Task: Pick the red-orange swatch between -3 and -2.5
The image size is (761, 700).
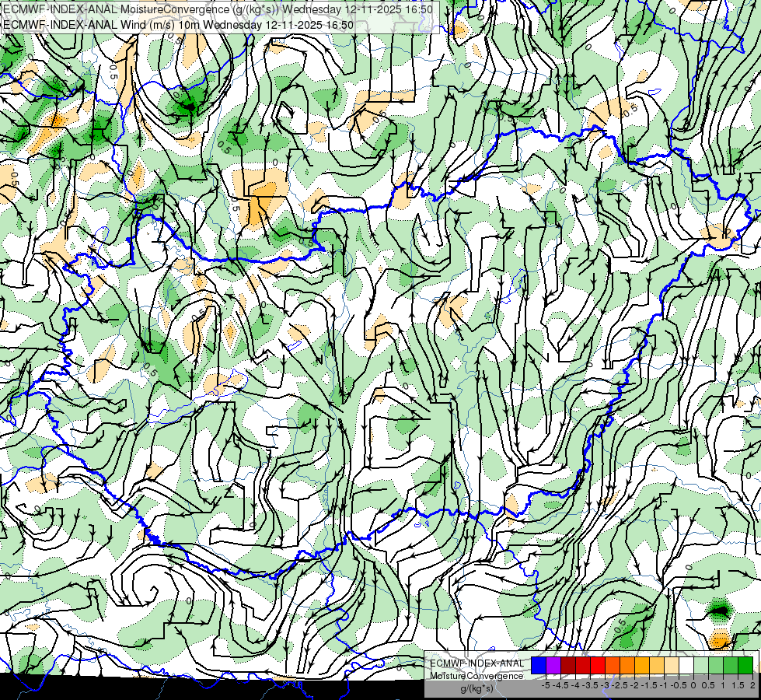Action: click(x=613, y=666)
